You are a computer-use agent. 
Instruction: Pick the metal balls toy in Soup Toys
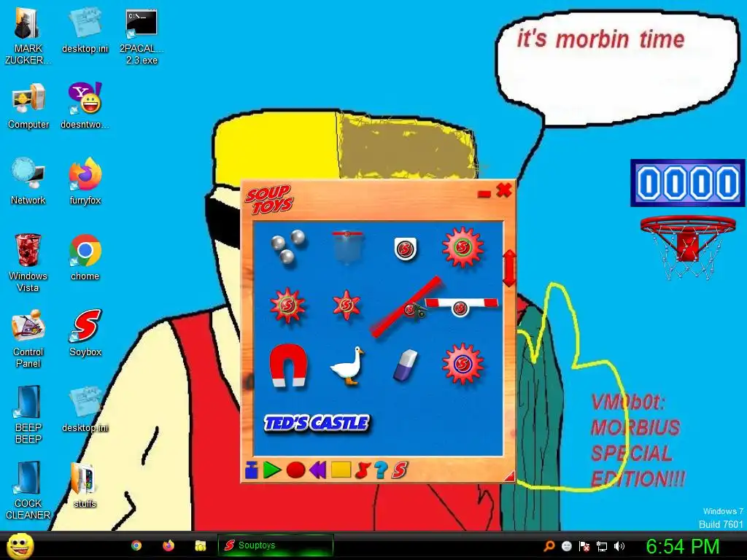point(287,248)
